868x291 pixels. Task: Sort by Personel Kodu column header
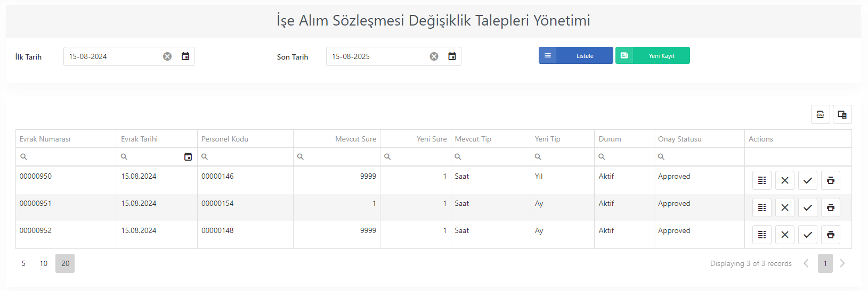(245, 139)
